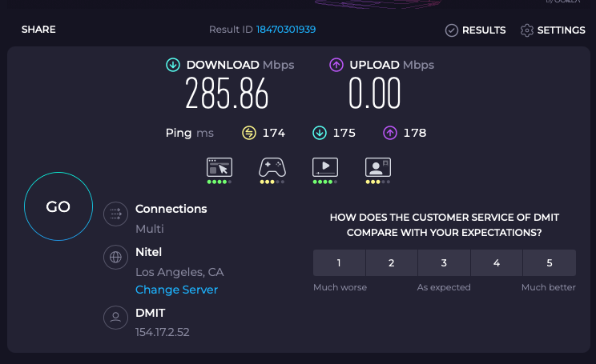This screenshot has width=596, height=364.
Task: Rate customer service 1, much worse
Action: (x=339, y=263)
